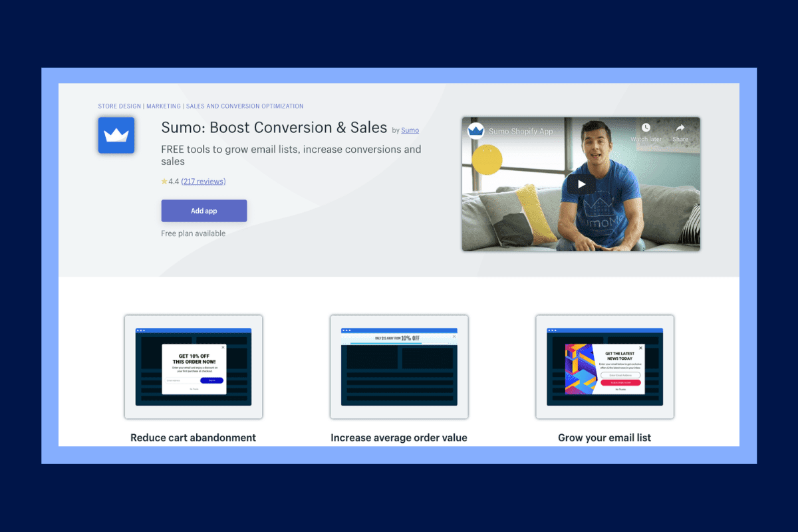
Task: Click the Reduce cart abandonment caption
Action: (x=194, y=438)
